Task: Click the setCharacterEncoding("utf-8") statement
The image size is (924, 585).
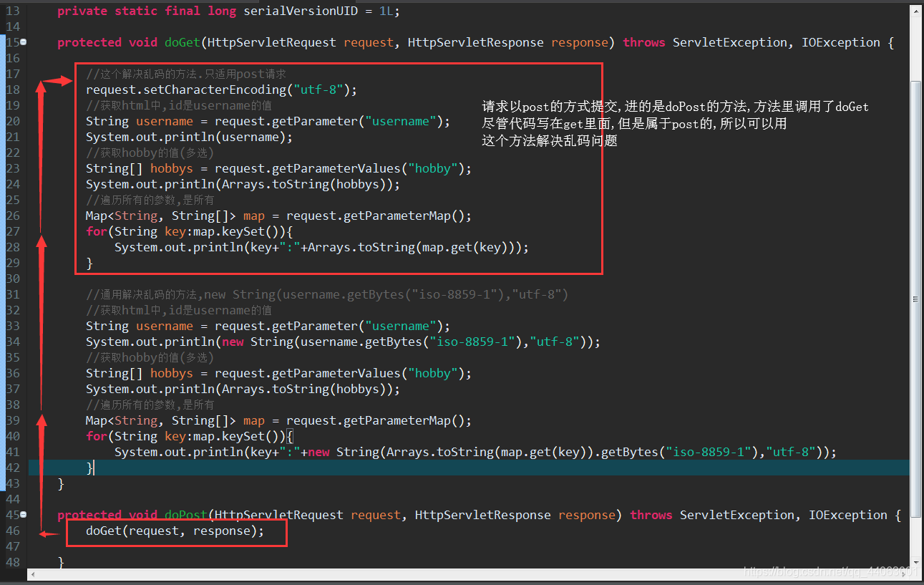Action: [x=221, y=90]
